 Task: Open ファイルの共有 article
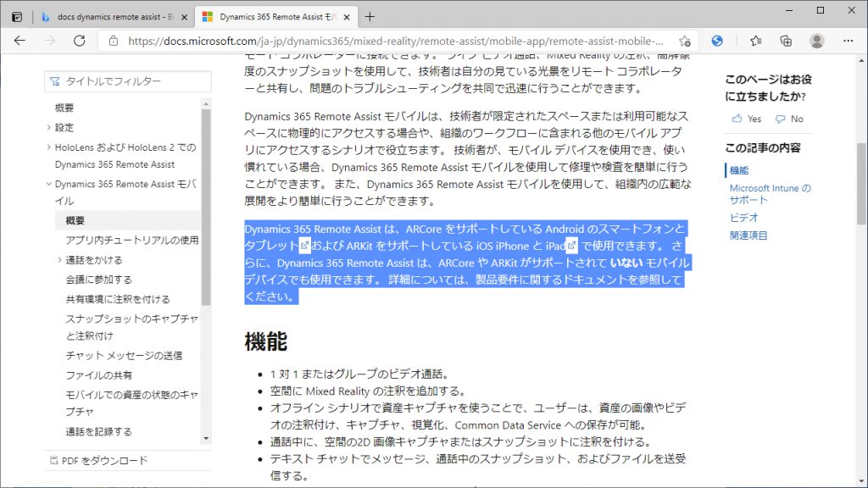click(98, 375)
